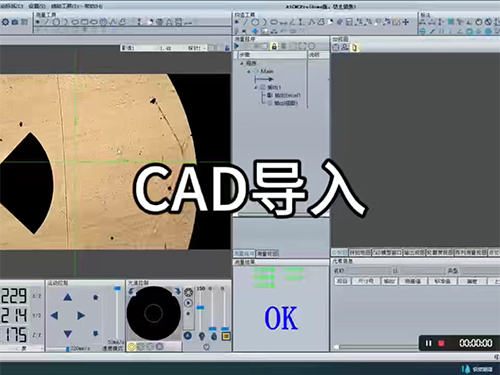
Task: Click the ring light icon beside the light dial
Action: 188,292
